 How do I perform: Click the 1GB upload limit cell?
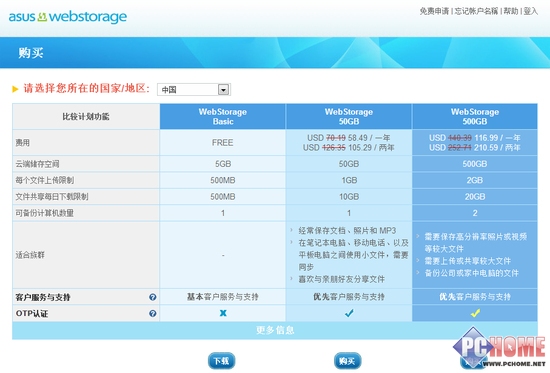point(349,180)
